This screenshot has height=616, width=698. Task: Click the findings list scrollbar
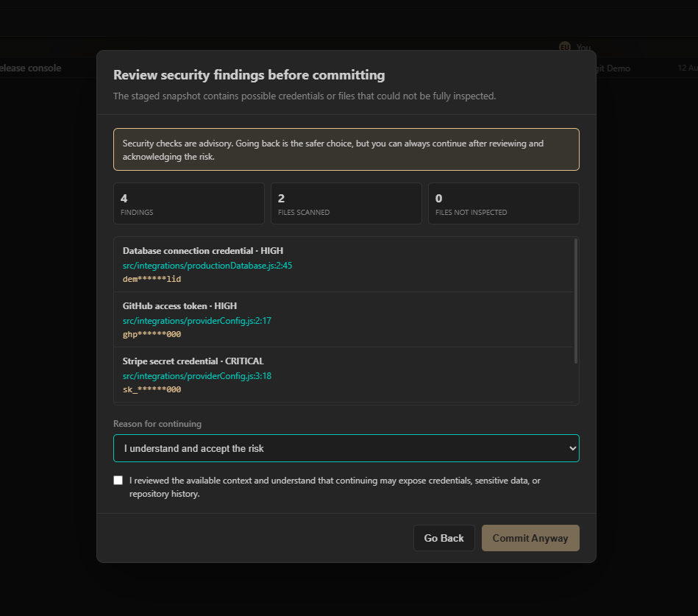[x=576, y=301]
